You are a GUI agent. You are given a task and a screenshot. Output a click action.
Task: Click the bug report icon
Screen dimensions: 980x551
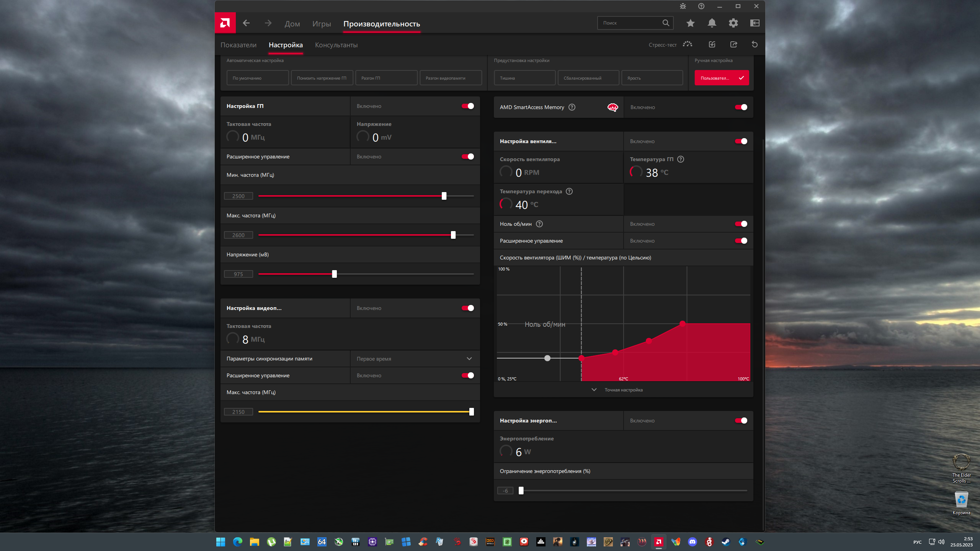click(x=683, y=6)
